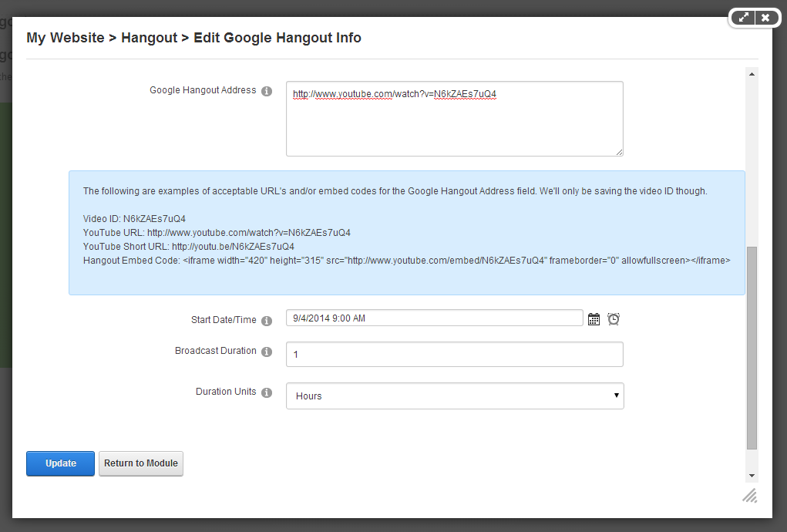Viewport: 787px width, 532px height.
Task: Click the scrollbar up arrow
Action: (752, 74)
